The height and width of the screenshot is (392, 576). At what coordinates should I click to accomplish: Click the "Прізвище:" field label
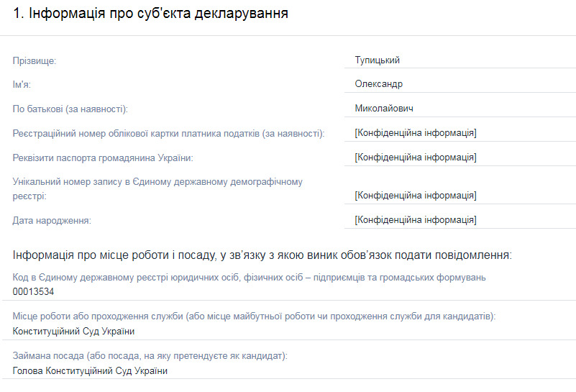pyautogui.click(x=35, y=61)
